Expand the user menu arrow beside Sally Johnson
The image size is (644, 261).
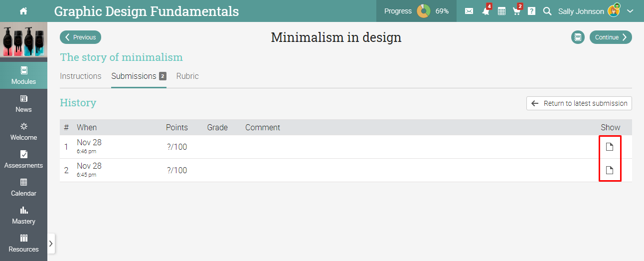(x=630, y=11)
